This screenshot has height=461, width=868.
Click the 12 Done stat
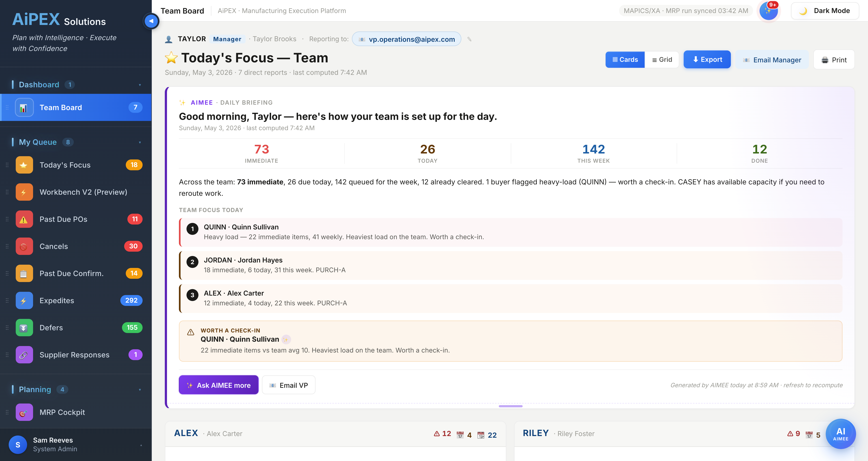point(760,154)
